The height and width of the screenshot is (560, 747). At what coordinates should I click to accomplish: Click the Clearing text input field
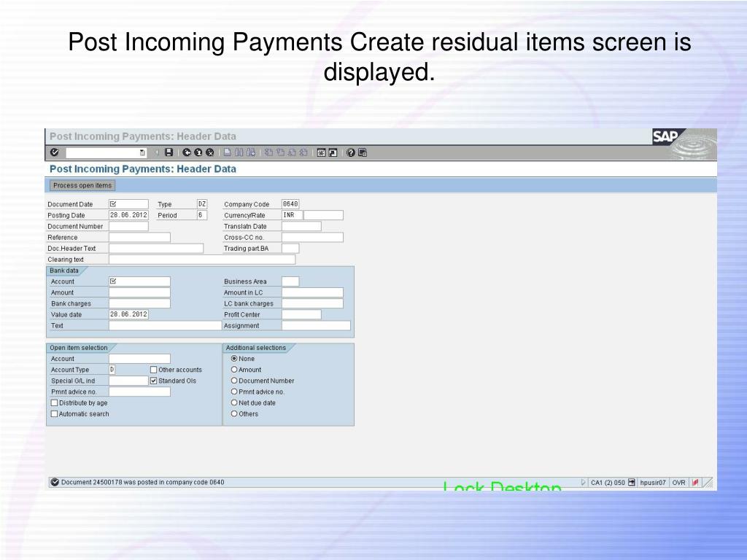pos(202,259)
